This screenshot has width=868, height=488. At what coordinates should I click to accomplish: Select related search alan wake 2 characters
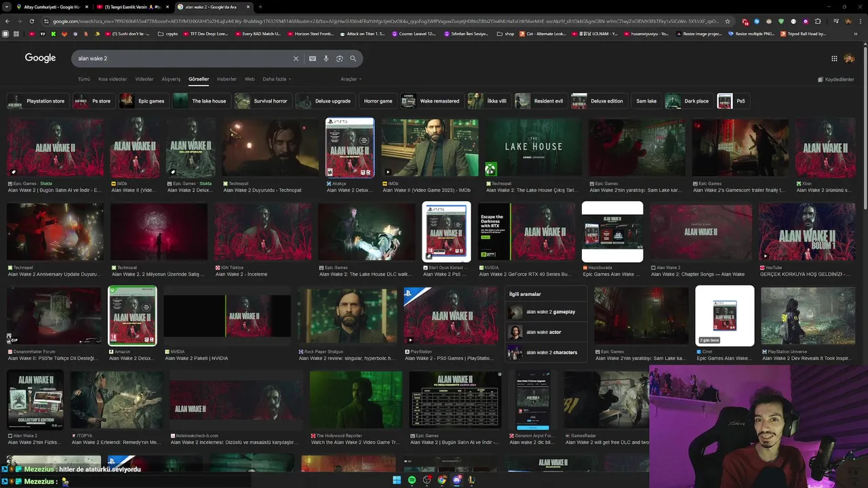pos(547,352)
